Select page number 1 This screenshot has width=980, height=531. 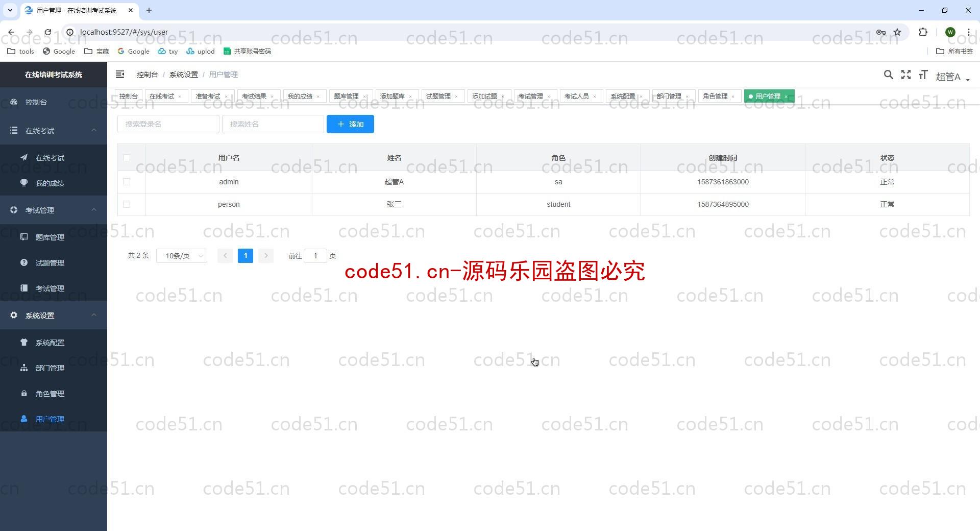tap(246, 256)
